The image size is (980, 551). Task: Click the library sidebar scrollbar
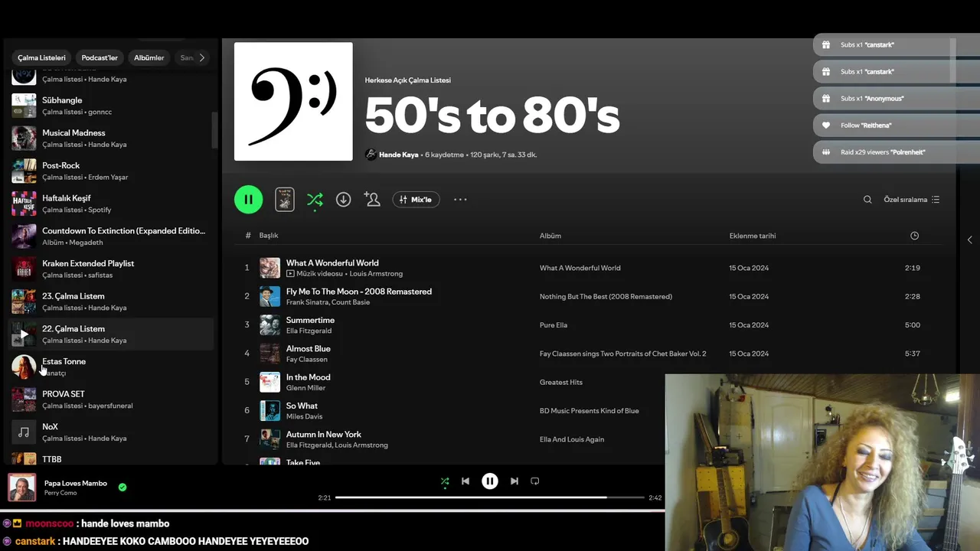(x=214, y=130)
